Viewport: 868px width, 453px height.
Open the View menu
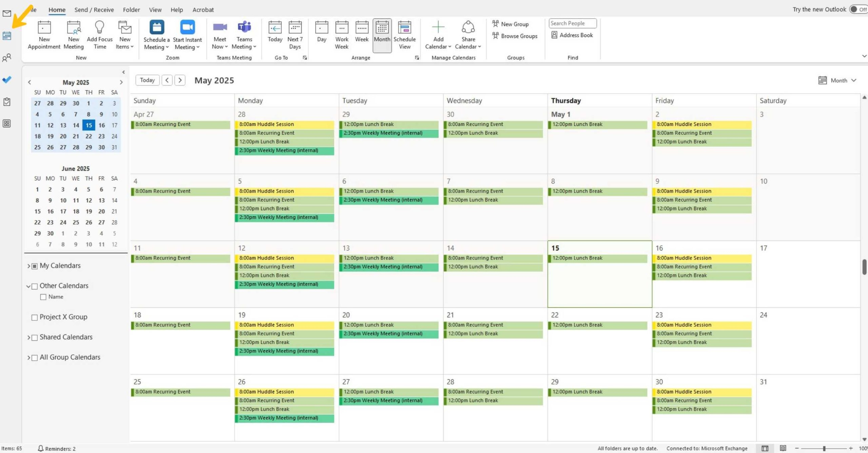pos(155,10)
